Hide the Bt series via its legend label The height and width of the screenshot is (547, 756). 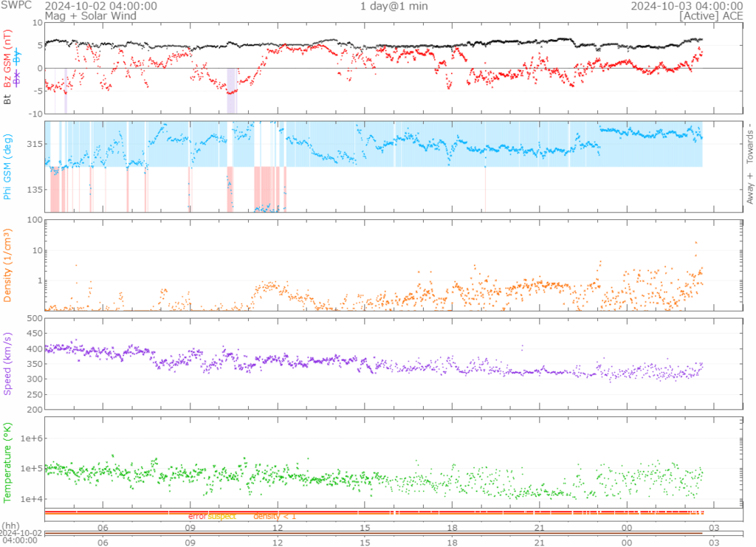(x=8, y=97)
